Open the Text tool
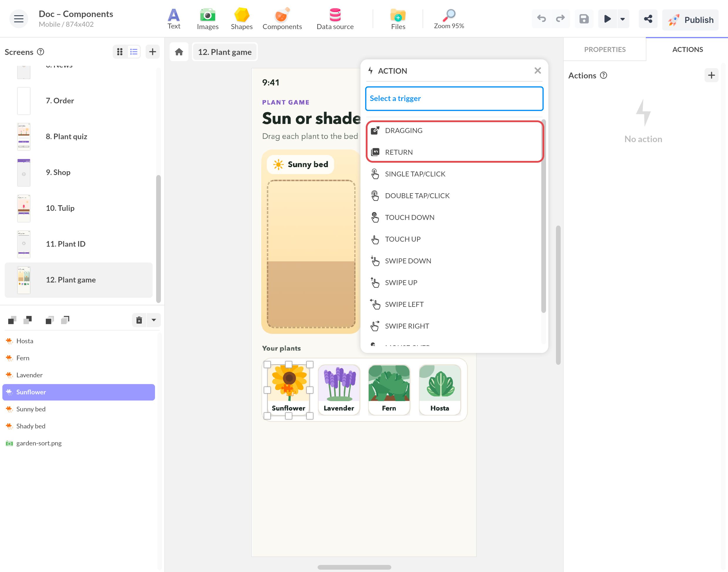728x572 pixels. pyautogui.click(x=174, y=19)
